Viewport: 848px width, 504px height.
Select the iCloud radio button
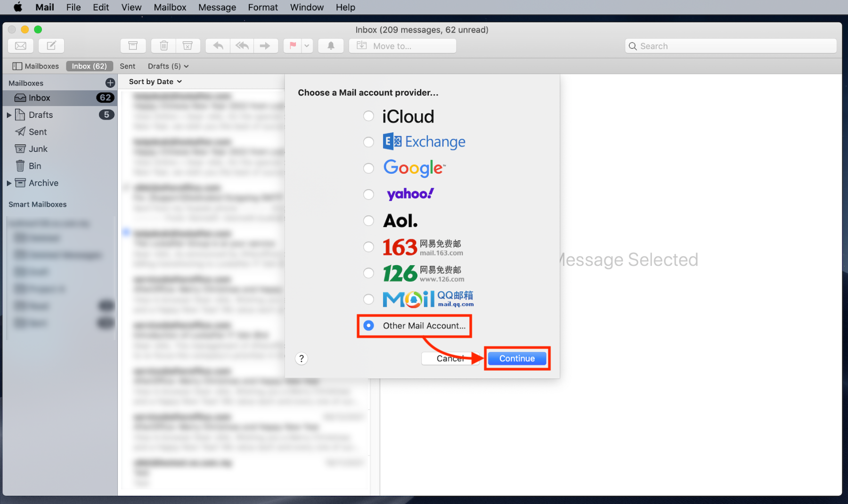tap(368, 116)
